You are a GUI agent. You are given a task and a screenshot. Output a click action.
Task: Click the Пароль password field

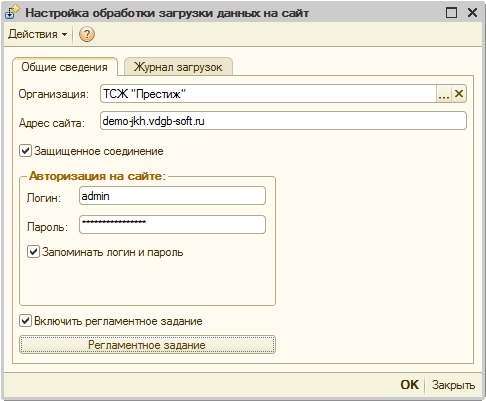[x=172, y=225]
